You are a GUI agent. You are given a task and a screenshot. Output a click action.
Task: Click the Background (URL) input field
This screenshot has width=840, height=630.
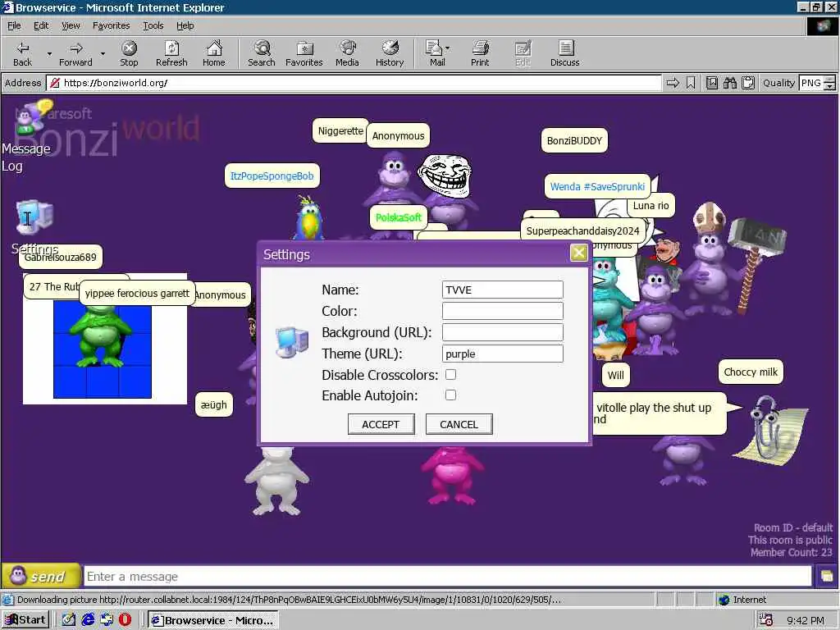point(503,333)
